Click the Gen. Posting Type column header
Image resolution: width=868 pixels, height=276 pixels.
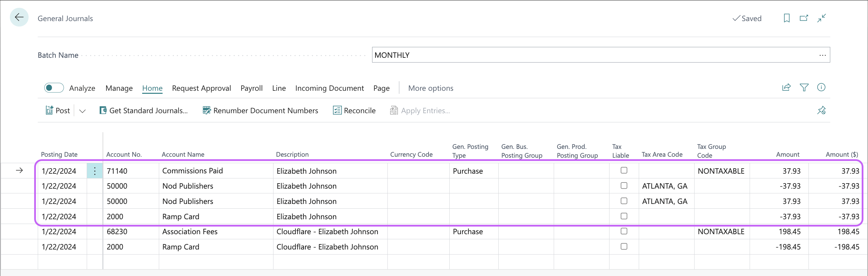(470, 151)
